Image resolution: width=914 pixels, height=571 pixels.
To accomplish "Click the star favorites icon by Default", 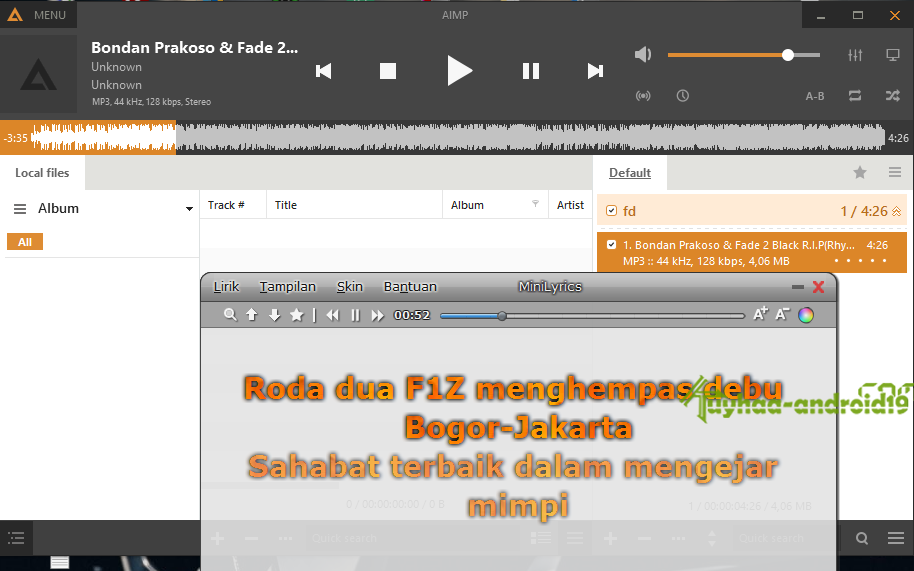I will [x=860, y=172].
